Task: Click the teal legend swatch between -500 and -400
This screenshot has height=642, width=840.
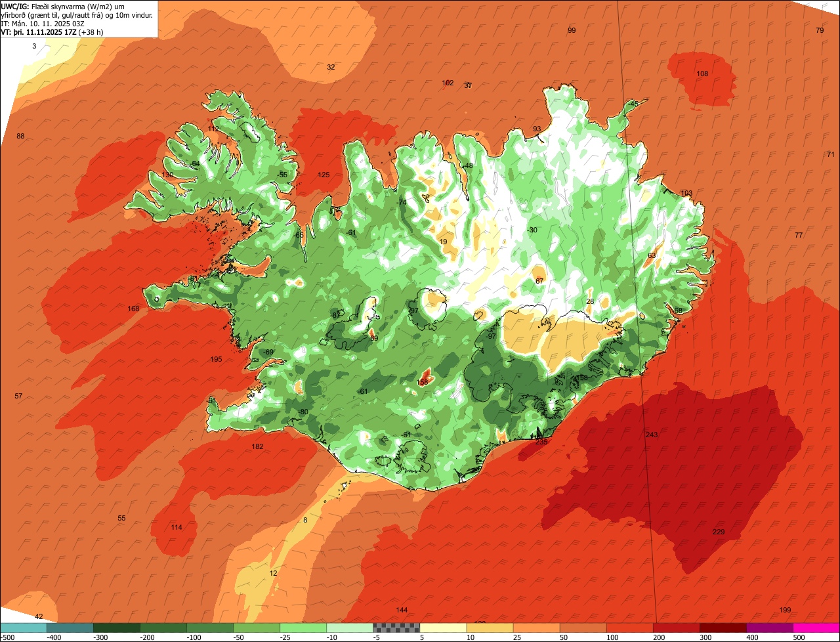Action: [x=24, y=628]
